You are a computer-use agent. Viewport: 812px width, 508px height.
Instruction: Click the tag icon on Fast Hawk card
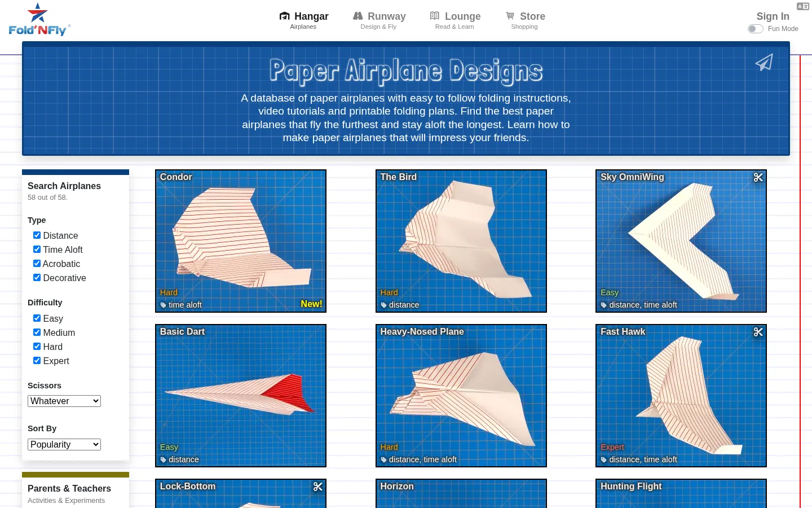coord(604,460)
